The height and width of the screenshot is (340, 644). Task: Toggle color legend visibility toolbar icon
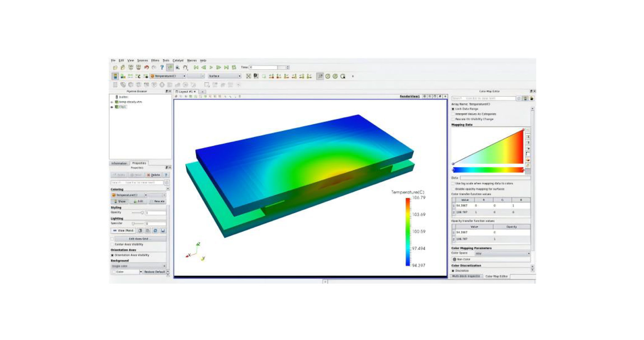(115, 76)
